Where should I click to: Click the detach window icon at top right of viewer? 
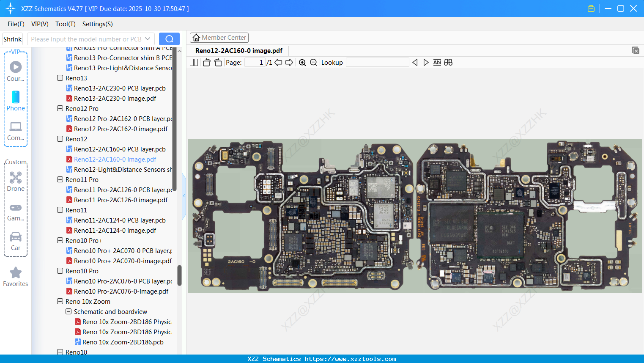[x=636, y=50]
